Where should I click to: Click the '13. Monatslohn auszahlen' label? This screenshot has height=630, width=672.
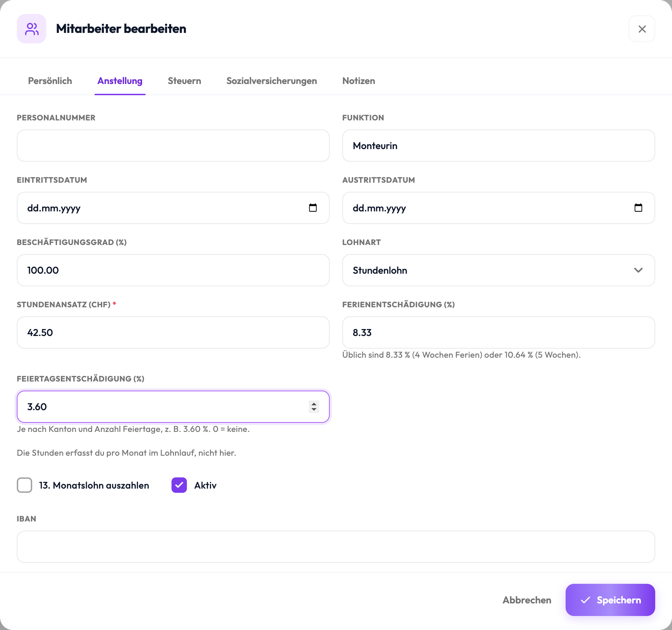pos(94,485)
